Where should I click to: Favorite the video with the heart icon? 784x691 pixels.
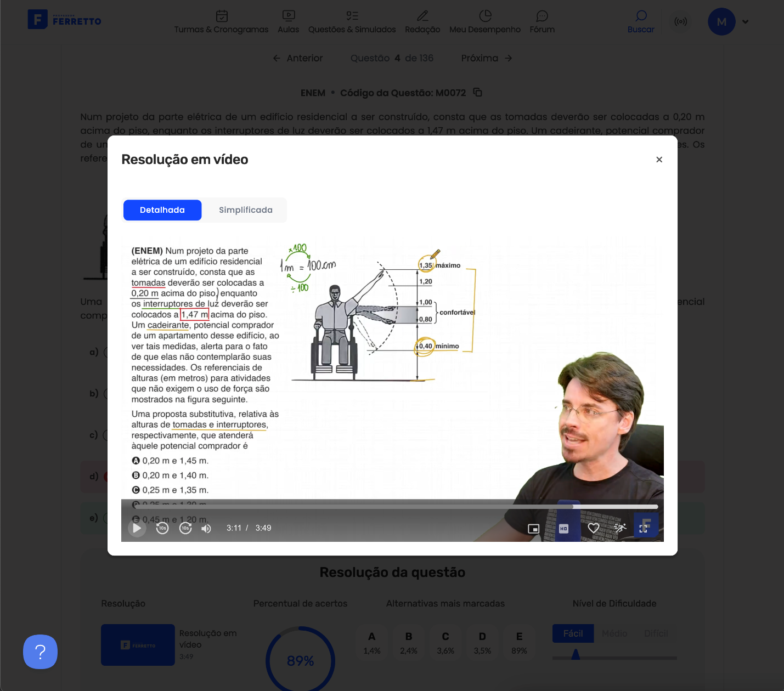pyautogui.click(x=594, y=528)
